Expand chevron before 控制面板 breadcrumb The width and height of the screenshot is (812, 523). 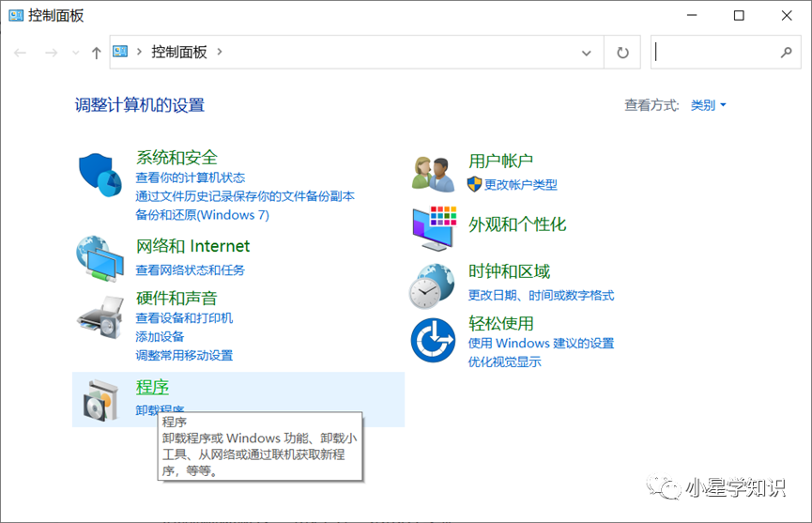[139, 52]
